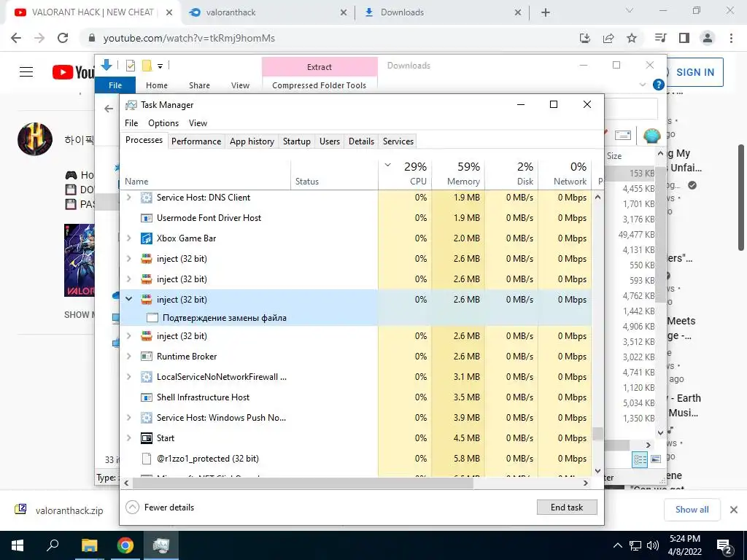Image resolution: width=747 pixels, height=560 pixels.
Task: Bookmark this page with star icon
Action: pos(632,38)
